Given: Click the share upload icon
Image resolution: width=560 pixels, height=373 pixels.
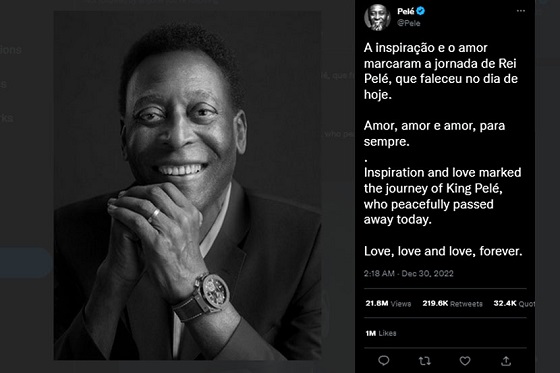Looking at the screenshot, I should [506, 361].
